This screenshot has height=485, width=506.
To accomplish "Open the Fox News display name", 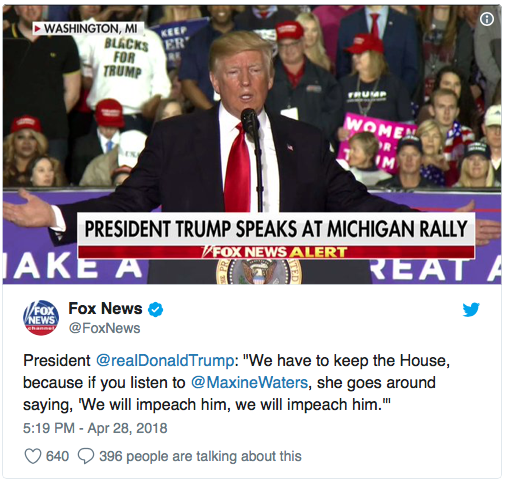I will point(105,308).
